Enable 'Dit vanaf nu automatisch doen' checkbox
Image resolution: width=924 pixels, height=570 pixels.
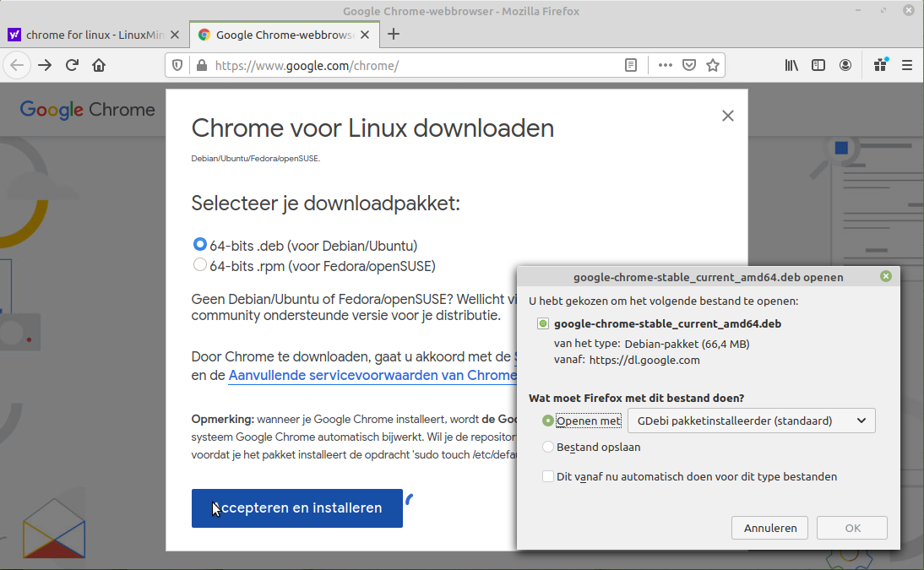(548, 476)
